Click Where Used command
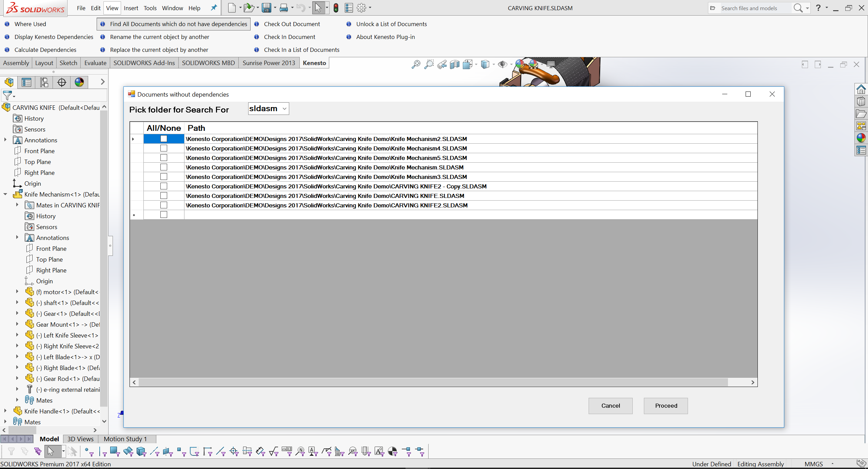This screenshot has width=868, height=469. point(30,24)
